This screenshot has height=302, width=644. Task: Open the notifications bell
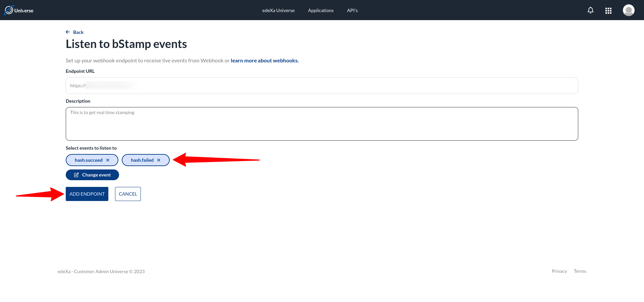coord(590,10)
